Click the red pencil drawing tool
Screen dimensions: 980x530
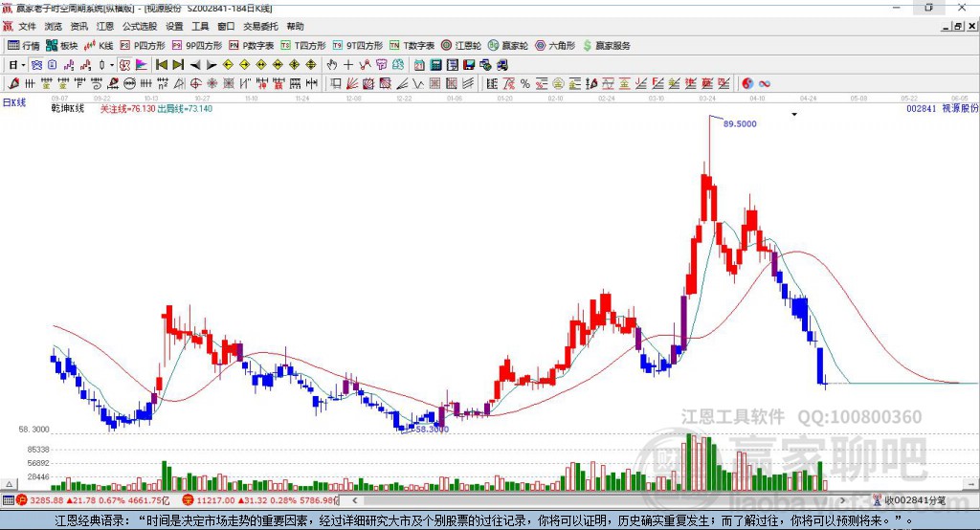13,84
